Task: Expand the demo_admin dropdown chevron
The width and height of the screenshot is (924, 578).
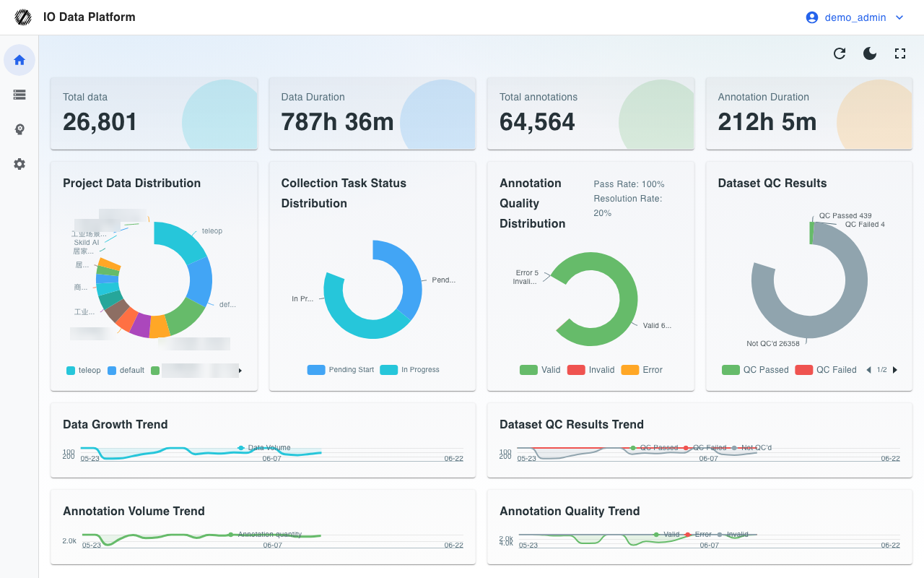Action: (x=899, y=17)
